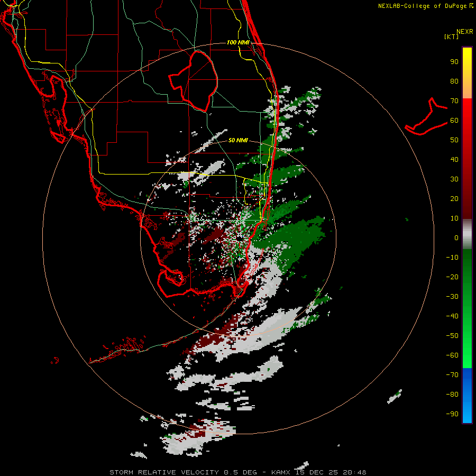This screenshot has height=476, width=476.
Task: Click the 30 value on velocity scale
Action: point(454,179)
